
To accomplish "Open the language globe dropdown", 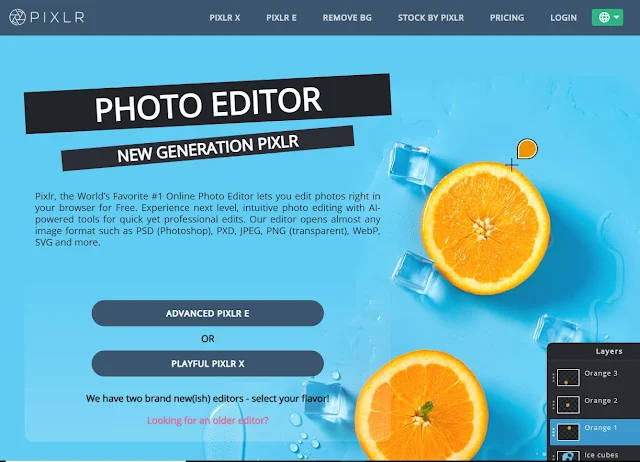I will pyautogui.click(x=607, y=18).
